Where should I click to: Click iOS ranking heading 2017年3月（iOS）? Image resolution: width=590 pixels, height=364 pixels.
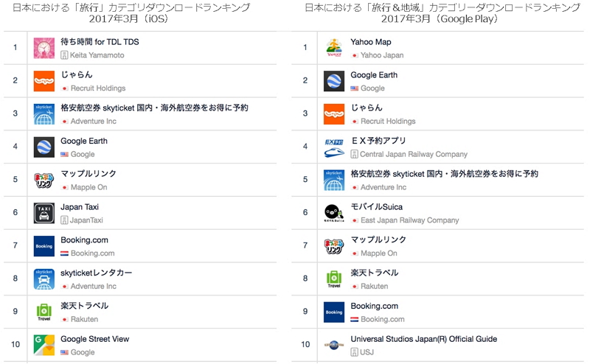(128, 19)
